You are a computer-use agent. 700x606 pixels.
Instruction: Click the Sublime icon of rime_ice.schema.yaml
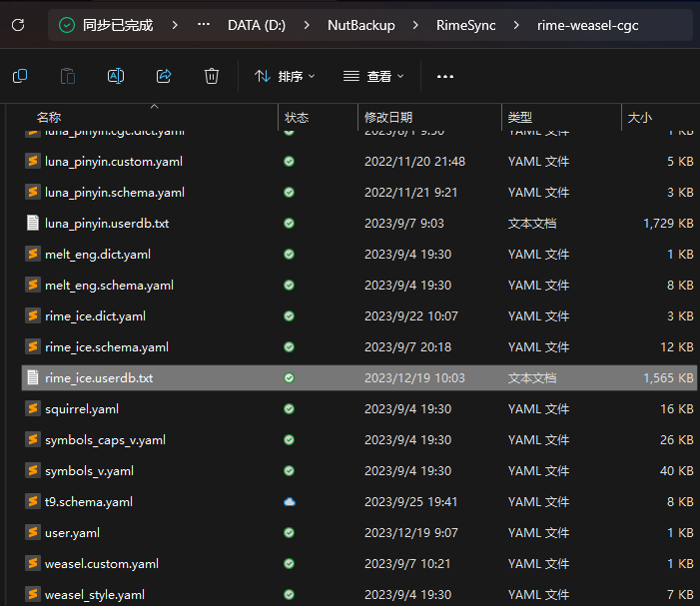(33, 346)
